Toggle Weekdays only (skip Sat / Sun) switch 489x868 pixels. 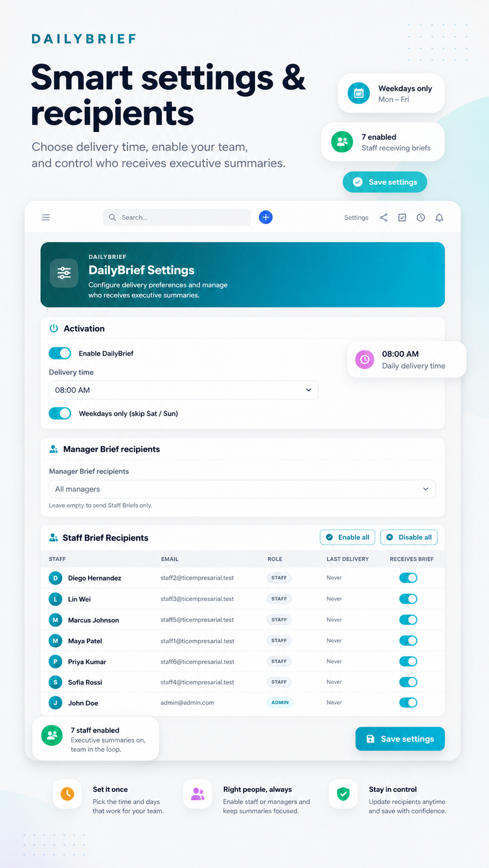(60, 413)
